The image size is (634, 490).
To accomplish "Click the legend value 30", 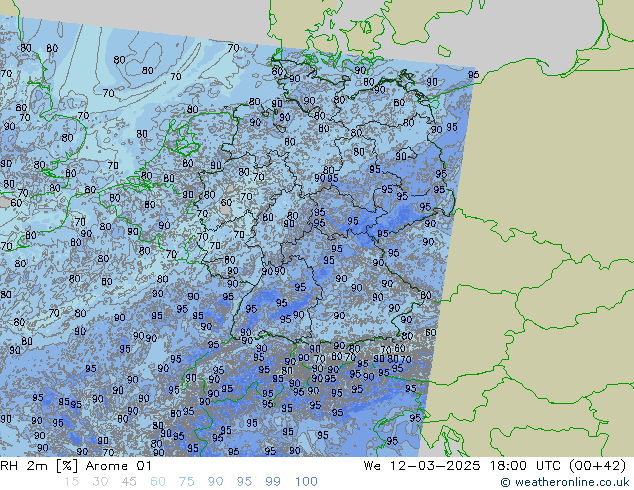I will point(100,482).
